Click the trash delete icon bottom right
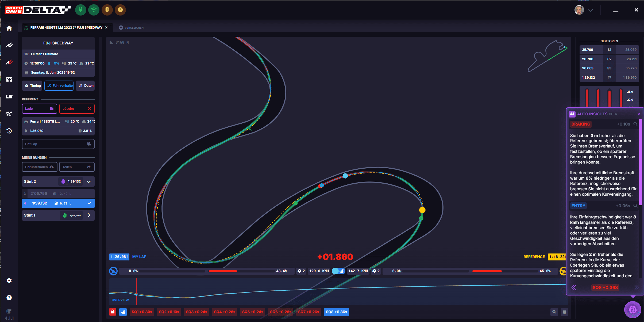The height and width of the screenshot is (322, 644). pos(564,312)
